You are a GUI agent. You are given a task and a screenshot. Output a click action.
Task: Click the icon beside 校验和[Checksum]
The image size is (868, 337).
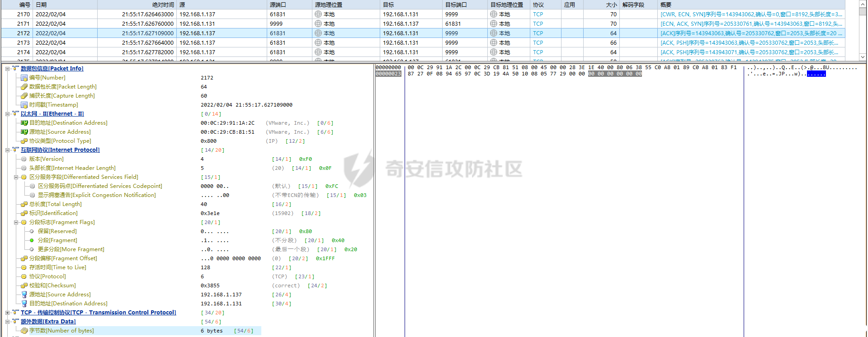pyautogui.click(x=24, y=286)
